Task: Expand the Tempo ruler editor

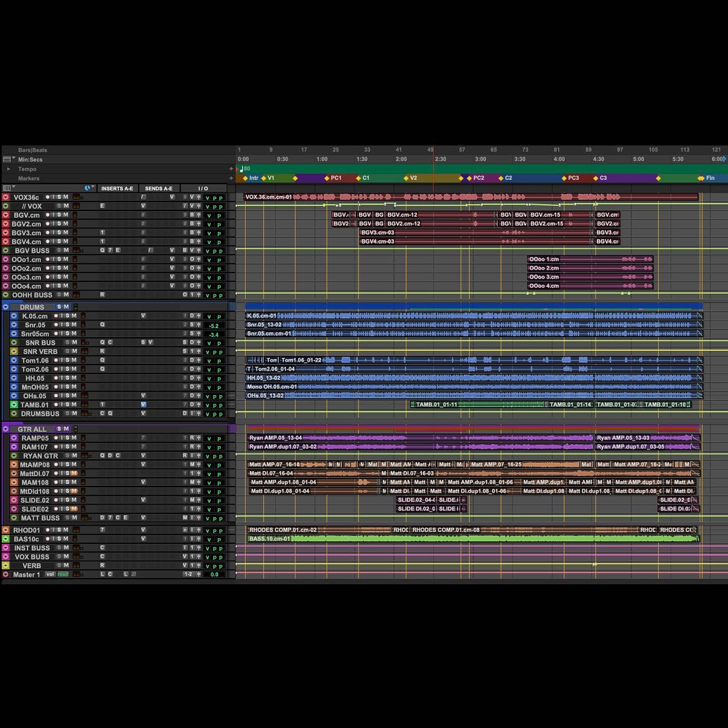Action: click(8, 169)
